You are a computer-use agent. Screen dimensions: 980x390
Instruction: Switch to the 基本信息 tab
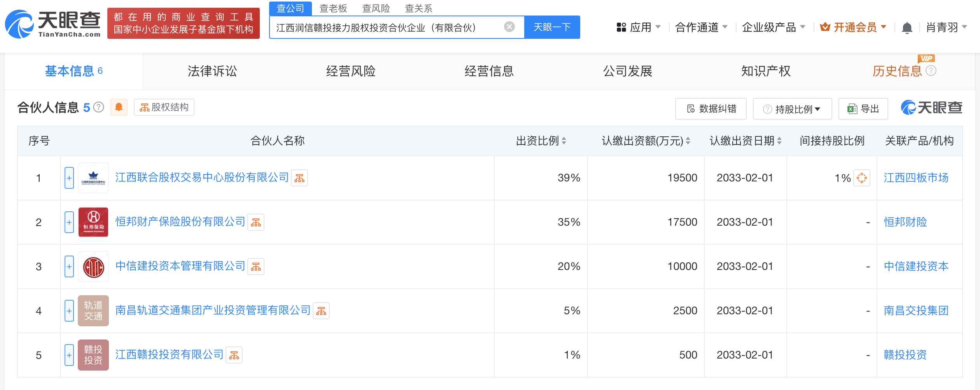pos(73,71)
